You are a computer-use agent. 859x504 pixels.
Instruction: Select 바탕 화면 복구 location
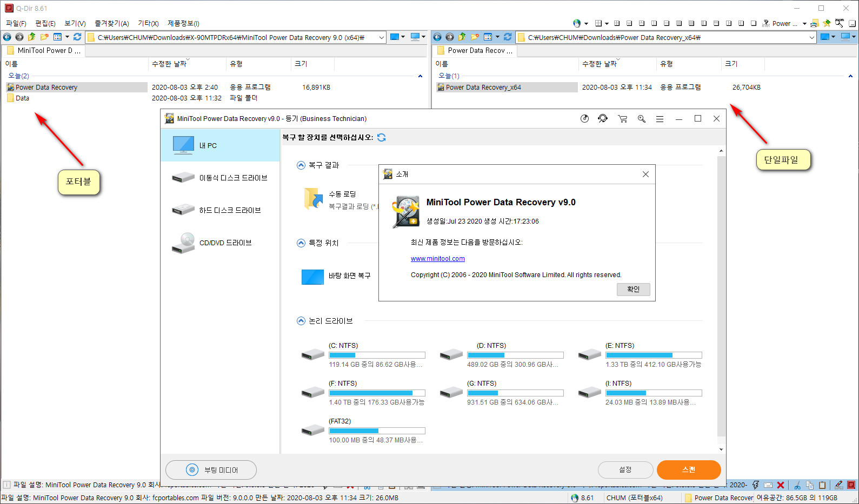point(336,276)
